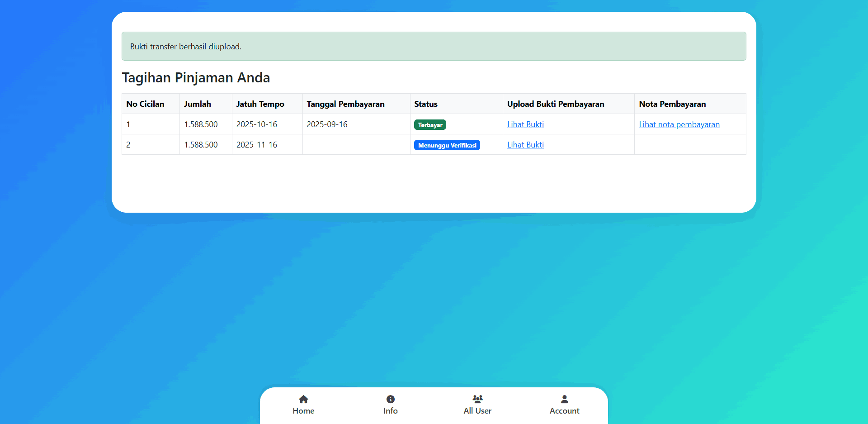The height and width of the screenshot is (424, 868).
Task: Click the All User group icon
Action: click(477, 399)
